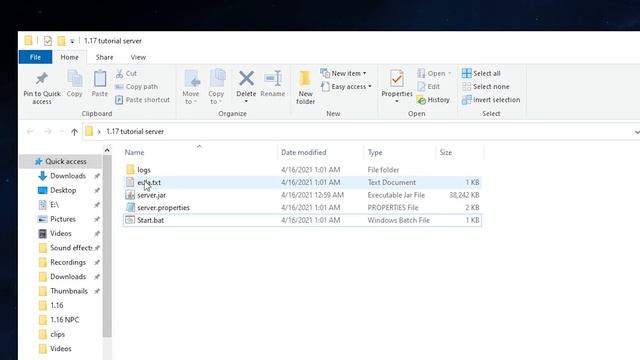Switch to the Share tab
The height and width of the screenshot is (360, 640).
point(104,57)
